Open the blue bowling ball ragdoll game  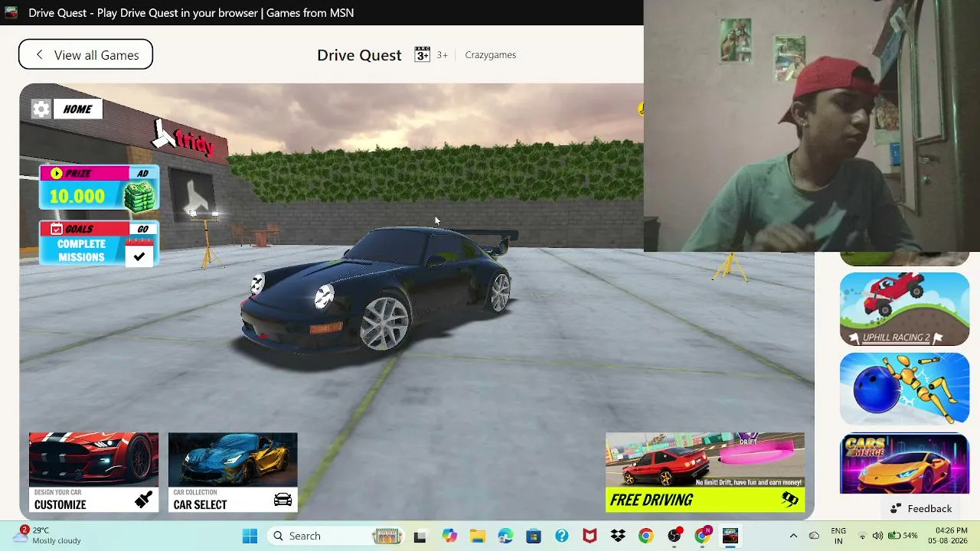pyautogui.click(x=904, y=388)
